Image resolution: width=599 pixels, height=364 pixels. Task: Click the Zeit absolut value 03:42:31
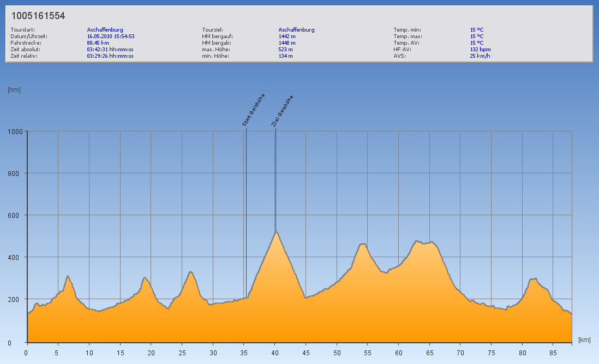pos(110,50)
